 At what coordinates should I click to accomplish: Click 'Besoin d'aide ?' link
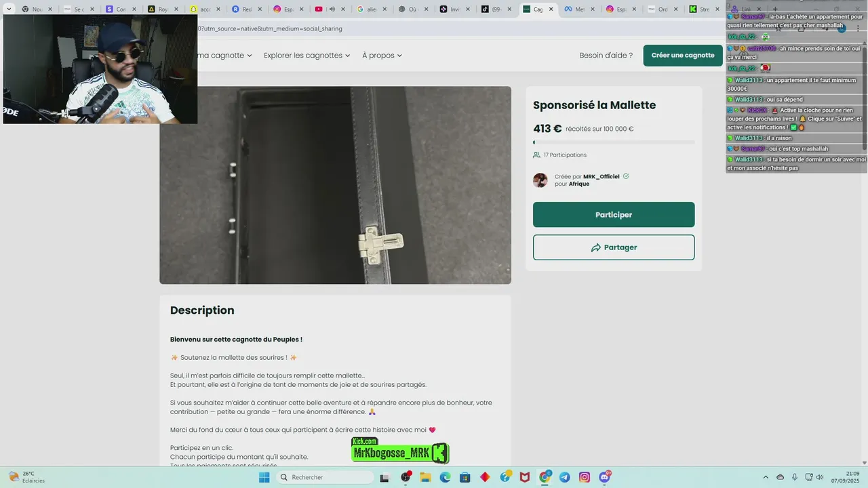606,56
